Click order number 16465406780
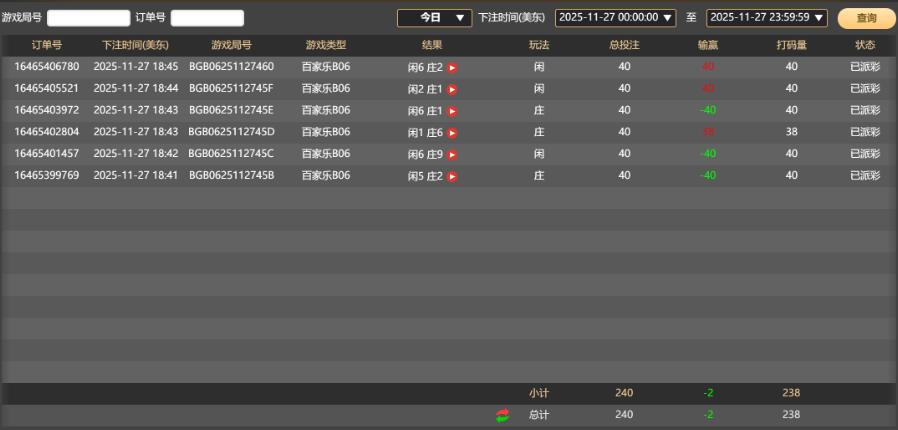This screenshot has height=430, width=898. [x=46, y=67]
